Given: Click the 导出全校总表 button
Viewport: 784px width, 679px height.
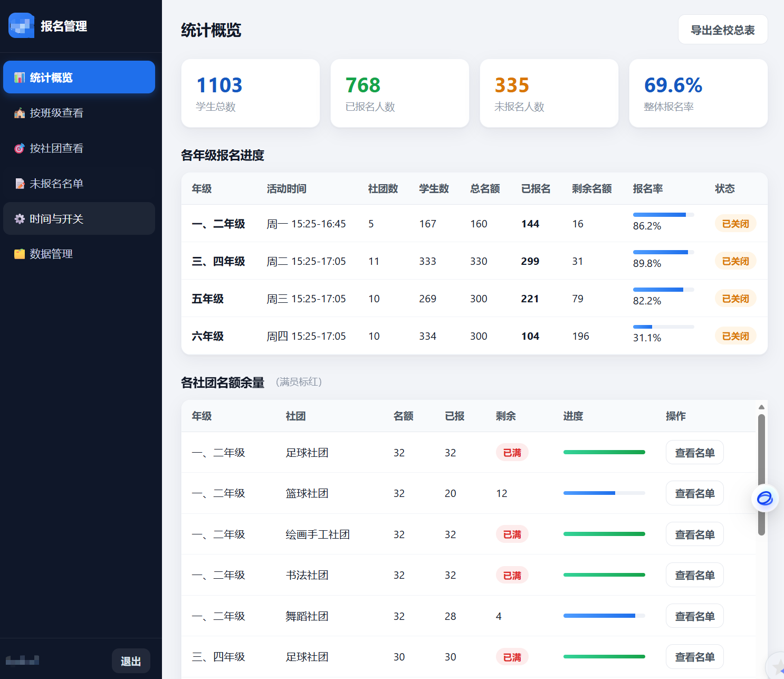Looking at the screenshot, I should [723, 30].
